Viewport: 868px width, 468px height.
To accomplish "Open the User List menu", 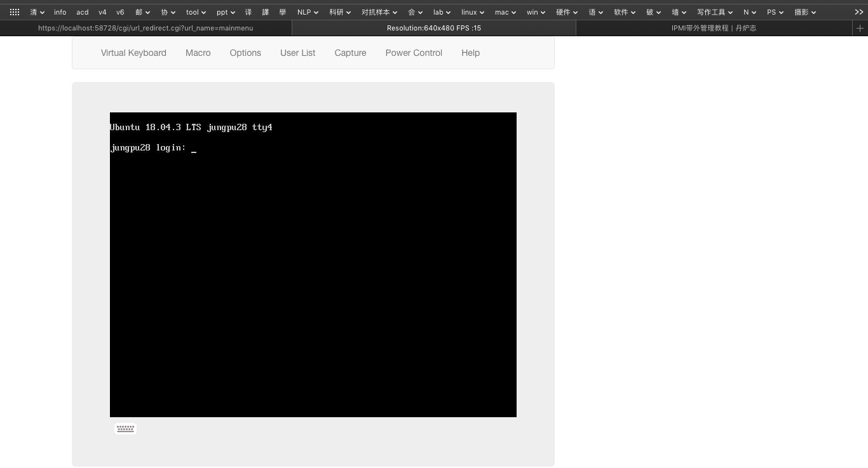I will point(297,53).
